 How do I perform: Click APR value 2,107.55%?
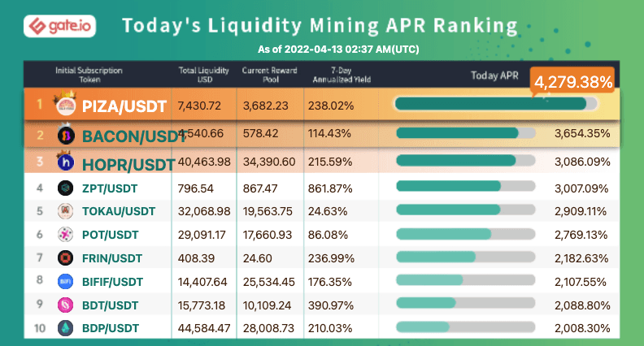[581, 282]
